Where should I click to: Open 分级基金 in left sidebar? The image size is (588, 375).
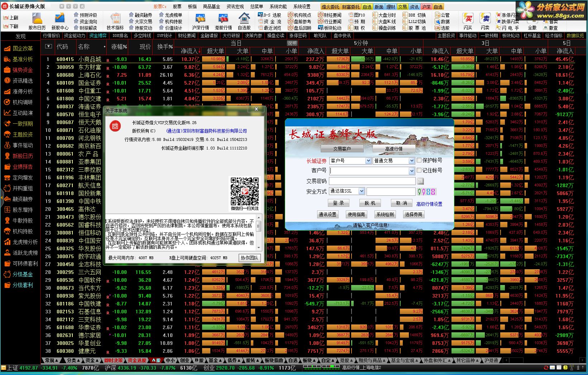point(19,274)
